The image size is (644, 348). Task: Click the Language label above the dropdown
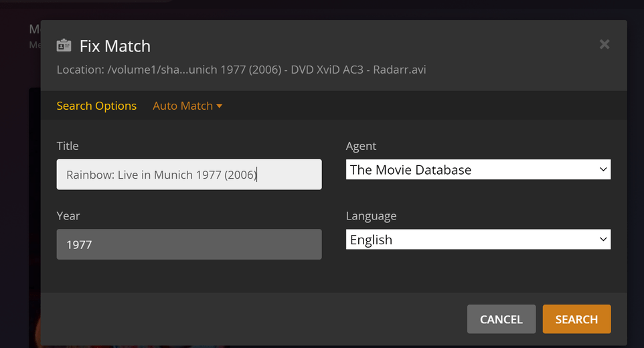(x=371, y=215)
